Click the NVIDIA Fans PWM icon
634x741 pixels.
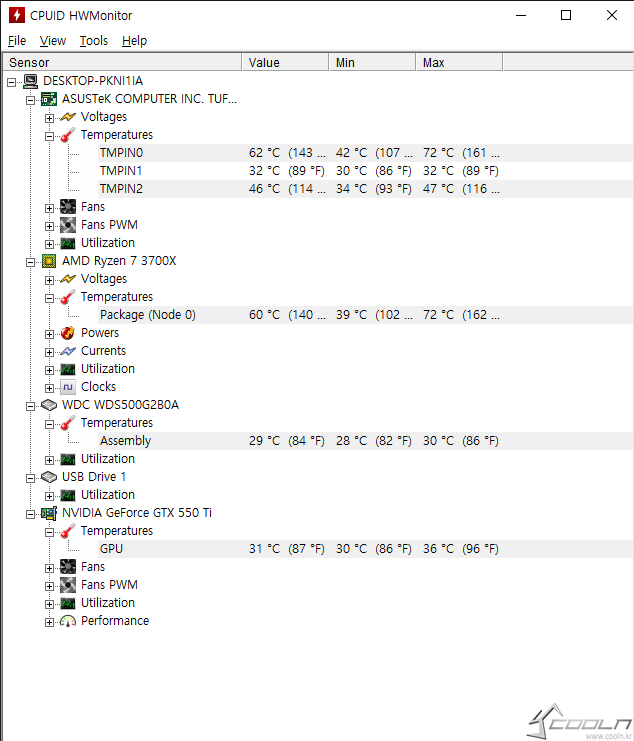coord(68,585)
